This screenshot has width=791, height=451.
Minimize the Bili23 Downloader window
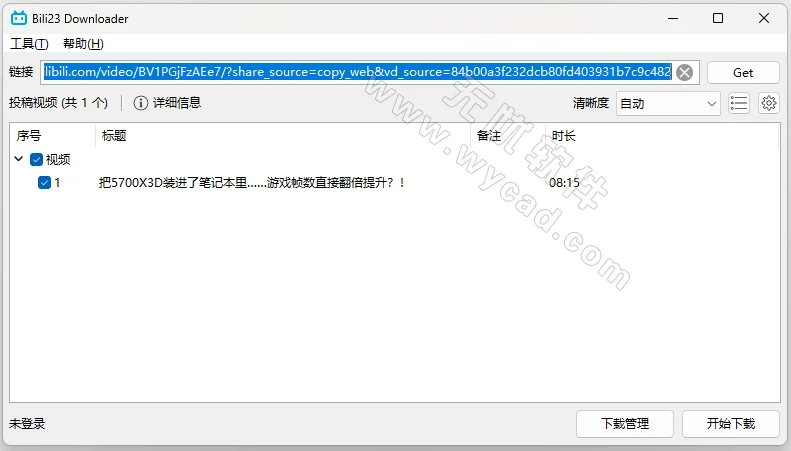[x=672, y=18]
